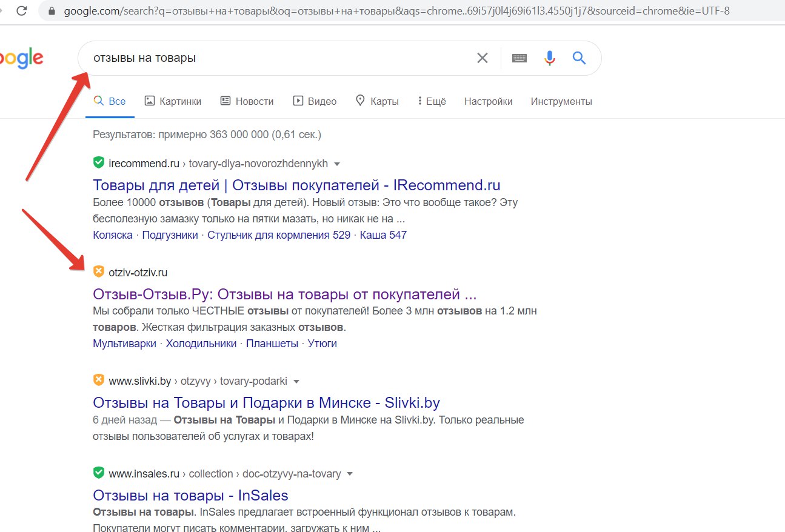Click the green shield icon beside www.insales.ru

pyautogui.click(x=99, y=473)
